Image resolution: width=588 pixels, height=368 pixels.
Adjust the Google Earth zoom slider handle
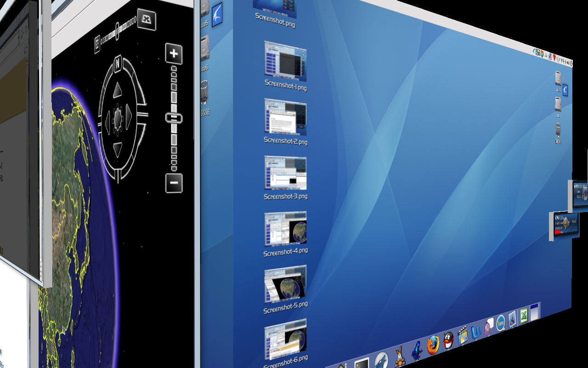[x=174, y=118]
